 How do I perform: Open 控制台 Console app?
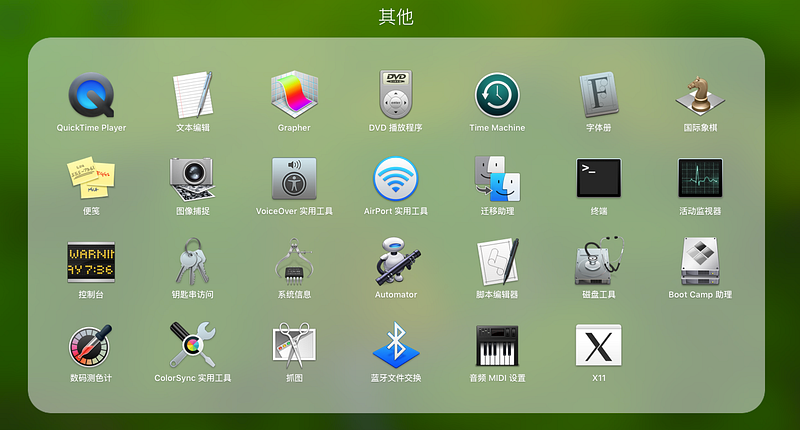point(91,262)
